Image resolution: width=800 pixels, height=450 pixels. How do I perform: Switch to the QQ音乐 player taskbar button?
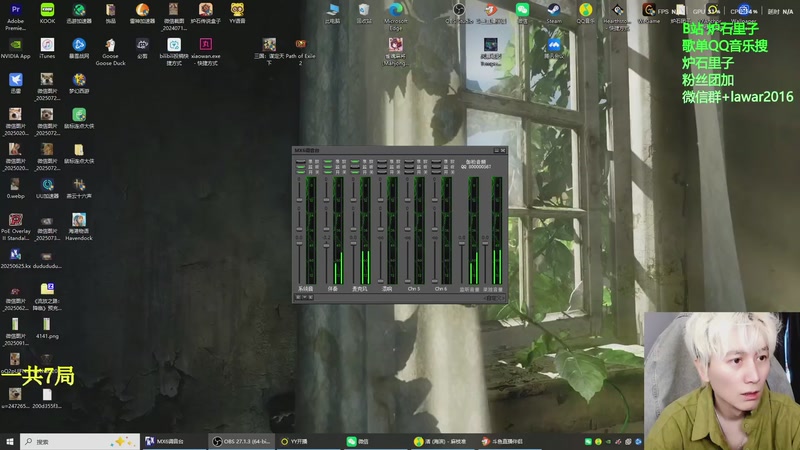442,441
